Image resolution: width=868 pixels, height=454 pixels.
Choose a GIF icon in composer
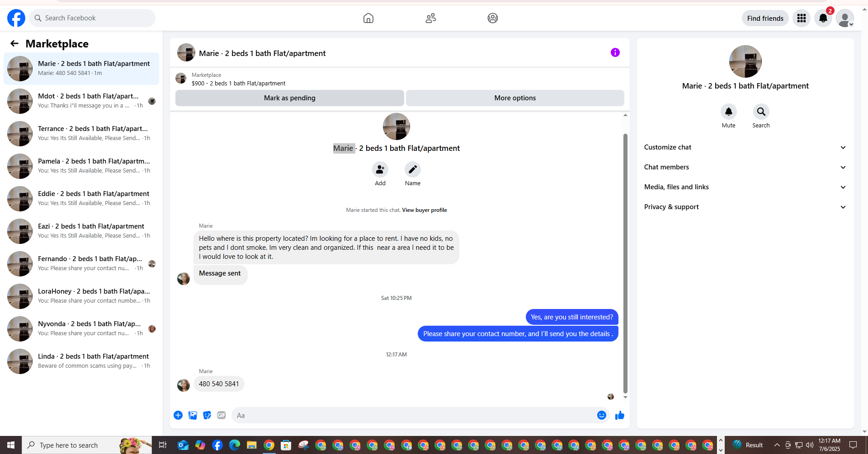[x=222, y=415]
